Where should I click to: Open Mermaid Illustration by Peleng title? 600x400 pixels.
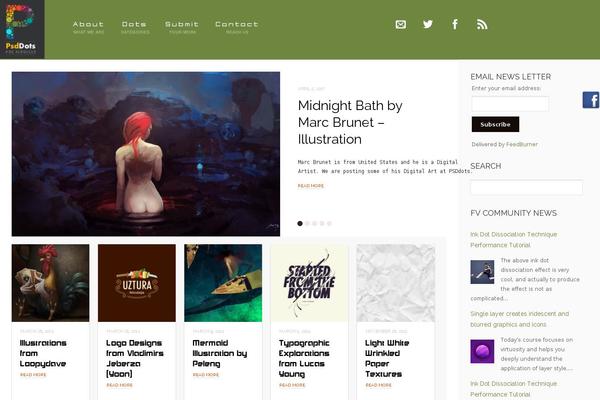pos(220,353)
